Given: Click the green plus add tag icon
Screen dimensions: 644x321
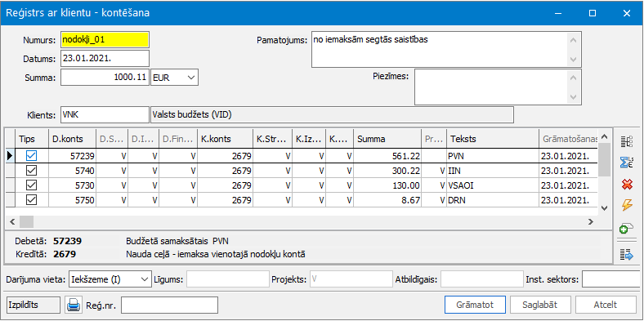Looking at the screenshot, I should [627, 227].
